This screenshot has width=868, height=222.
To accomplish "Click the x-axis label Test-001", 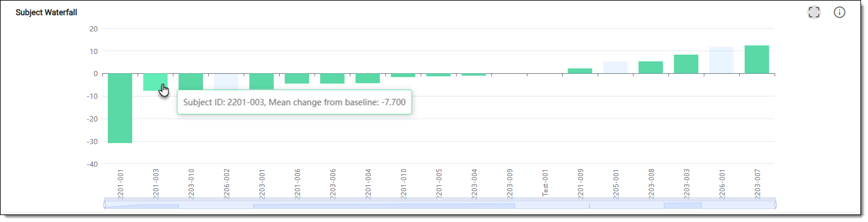I will [x=545, y=184].
